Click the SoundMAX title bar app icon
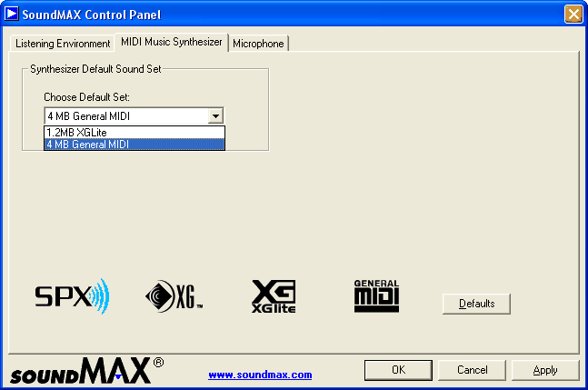 click(11, 14)
